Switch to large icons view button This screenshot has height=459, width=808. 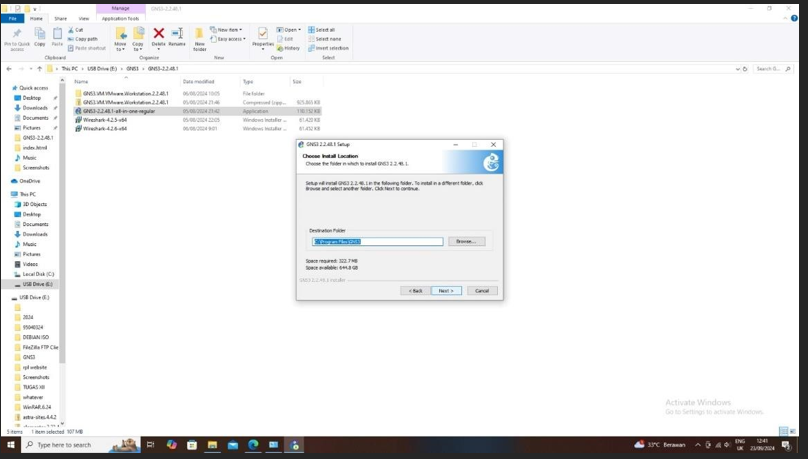coord(792,431)
